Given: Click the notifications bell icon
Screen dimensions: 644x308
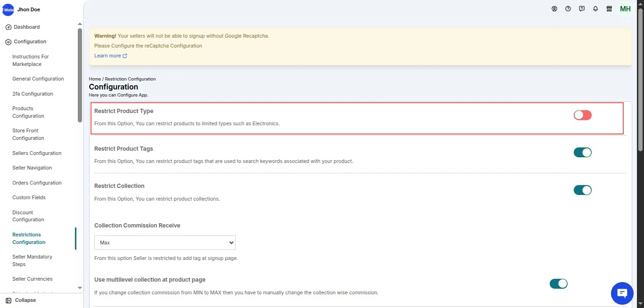Looking at the screenshot, I should tap(595, 8).
